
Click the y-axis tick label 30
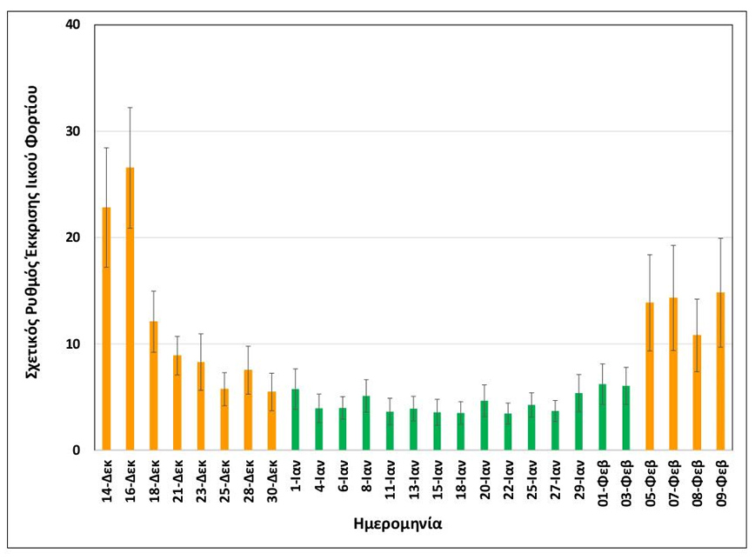coord(73,131)
